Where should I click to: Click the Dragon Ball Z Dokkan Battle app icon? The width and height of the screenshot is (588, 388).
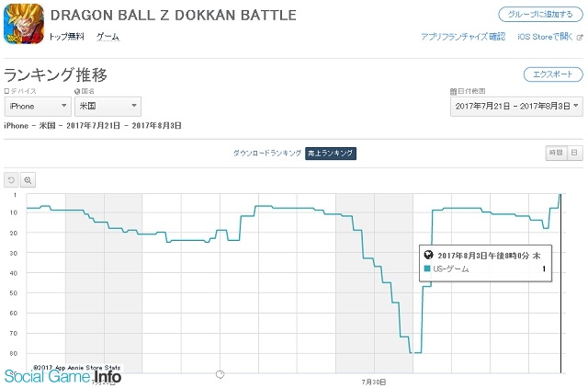(x=24, y=24)
